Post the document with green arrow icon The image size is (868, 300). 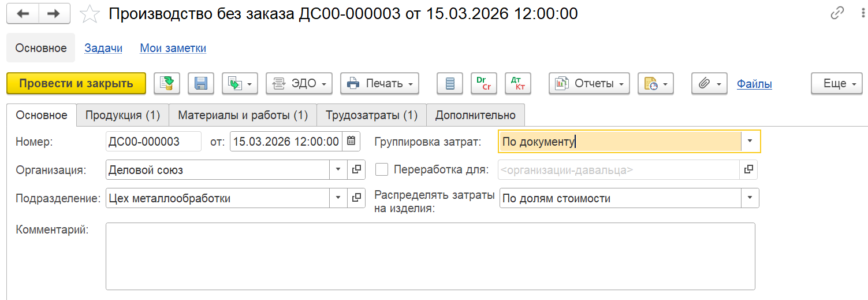pos(167,83)
